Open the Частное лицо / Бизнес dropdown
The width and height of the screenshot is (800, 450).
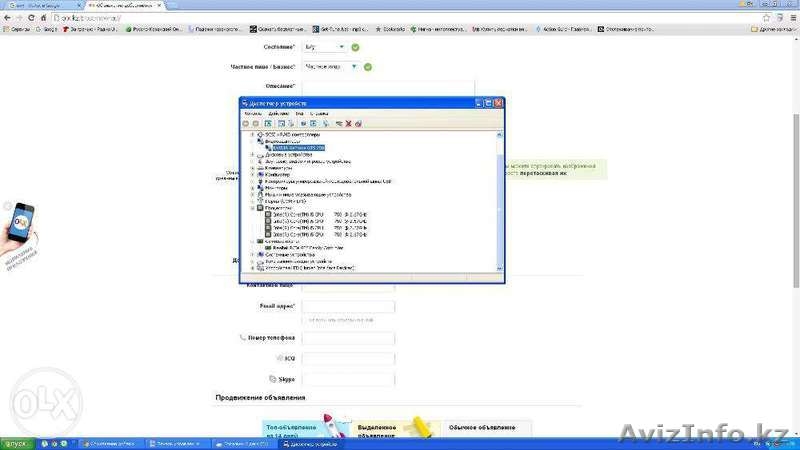(330, 67)
